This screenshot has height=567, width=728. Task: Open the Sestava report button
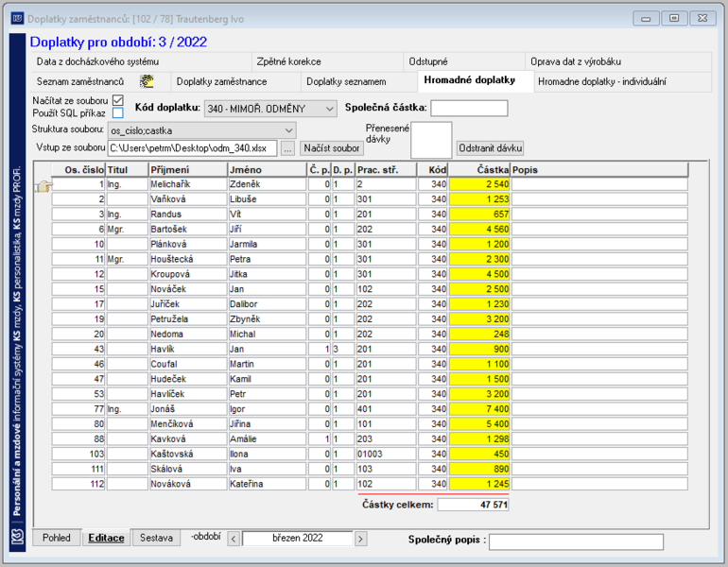coord(156,538)
